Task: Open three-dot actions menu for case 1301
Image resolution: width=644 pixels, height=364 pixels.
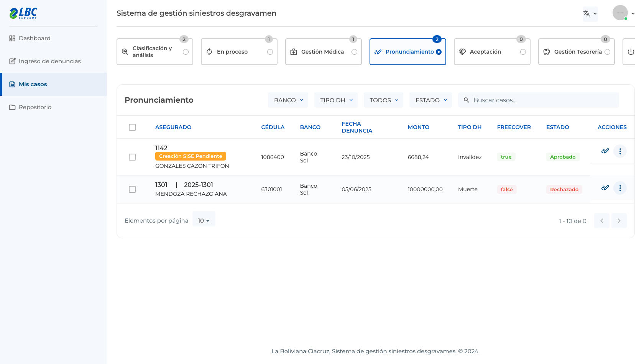Action: point(620,188)
